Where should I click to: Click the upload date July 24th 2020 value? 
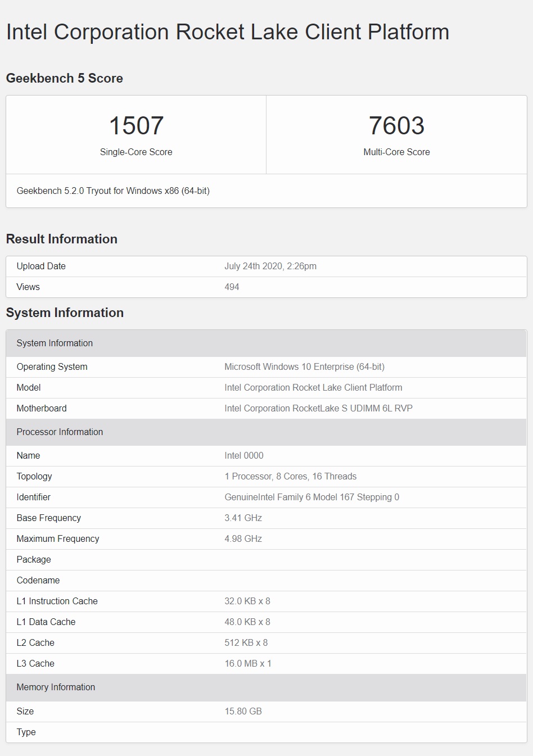(270, 266)
